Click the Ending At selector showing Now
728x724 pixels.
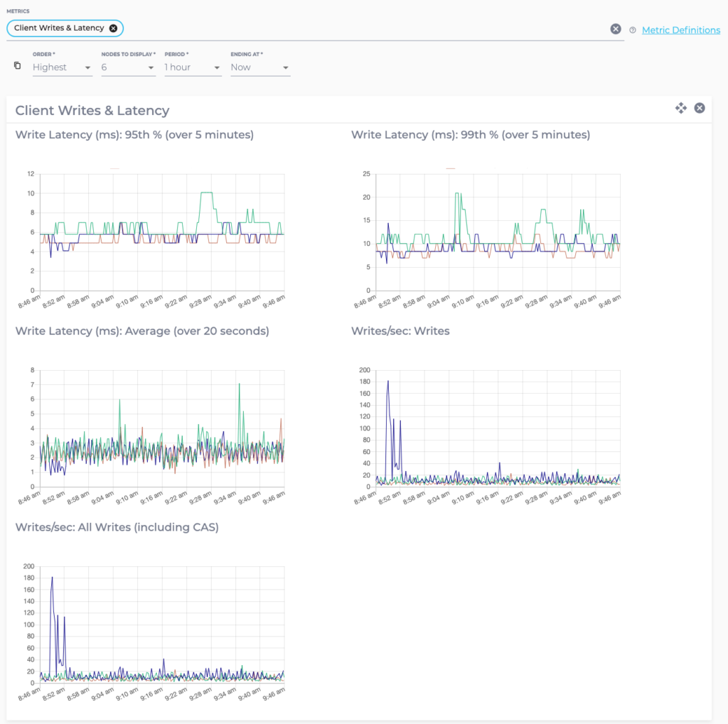coord(260,67)
